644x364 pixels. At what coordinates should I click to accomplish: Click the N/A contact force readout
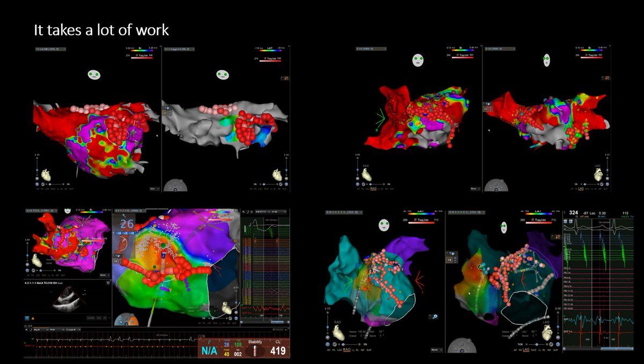click(x=209, y=351)
